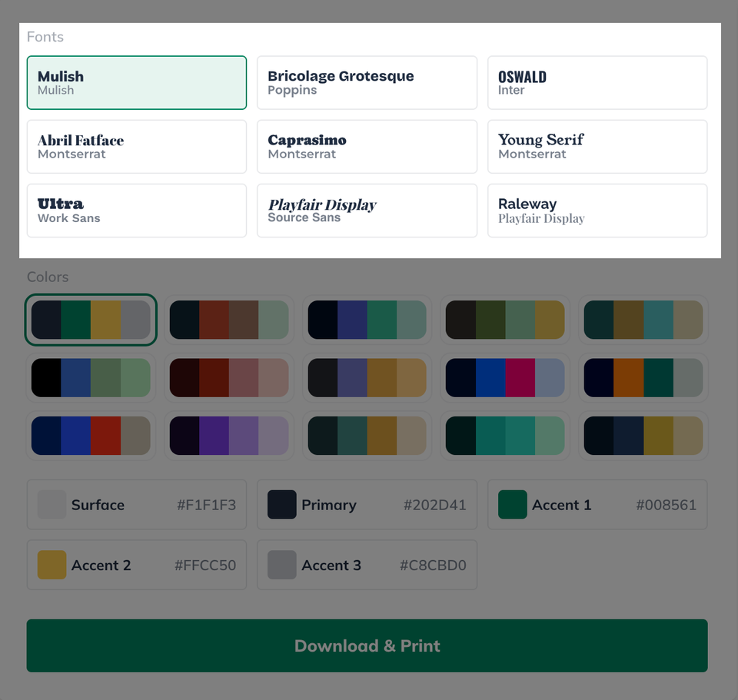Pick the dark purple, violet, lavender palette
This screenshot has height=700, width=738.
tap(229, 436)
